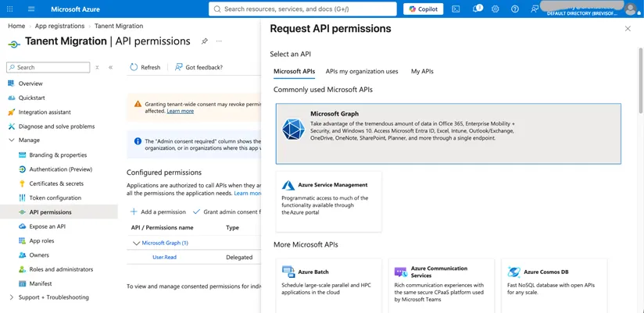Click the Type column header
Viewport: 644px width, 313px height.
coord(232,228)
